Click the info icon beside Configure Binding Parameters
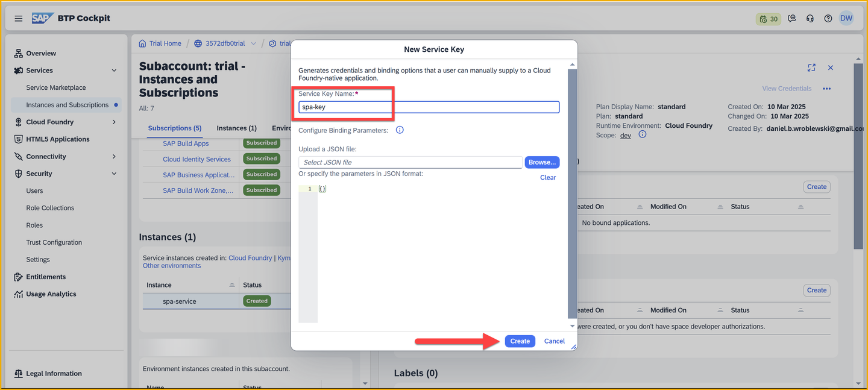 click(399, 130)
